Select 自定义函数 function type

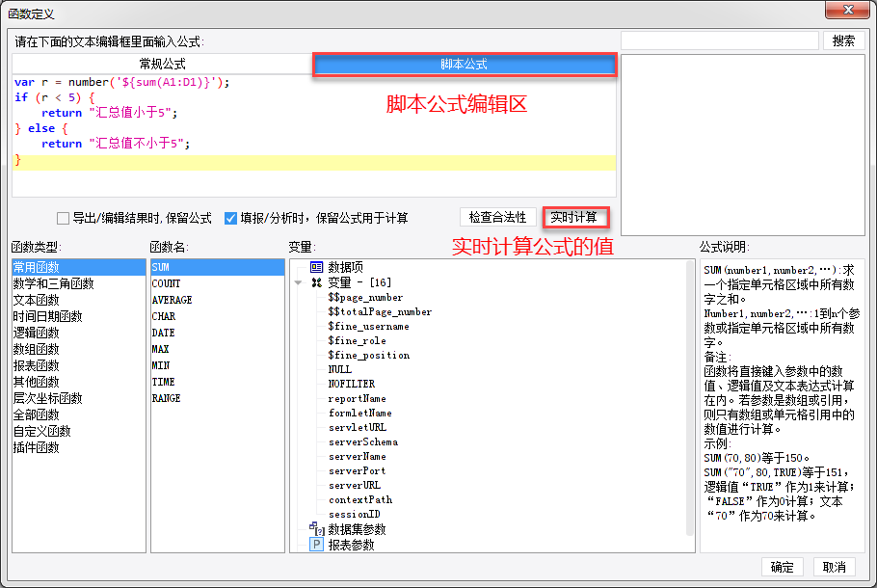click(x=78, y=431)
